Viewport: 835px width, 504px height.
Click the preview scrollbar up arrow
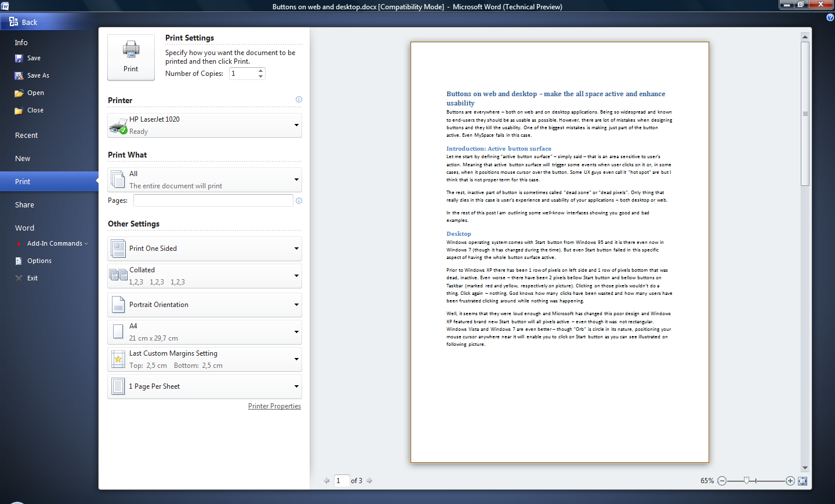(x=805, y=36)
